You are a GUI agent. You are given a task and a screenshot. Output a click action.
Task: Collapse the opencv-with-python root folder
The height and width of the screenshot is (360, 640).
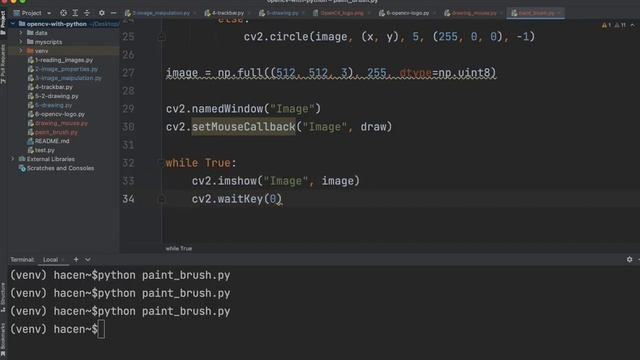[13, 24]
